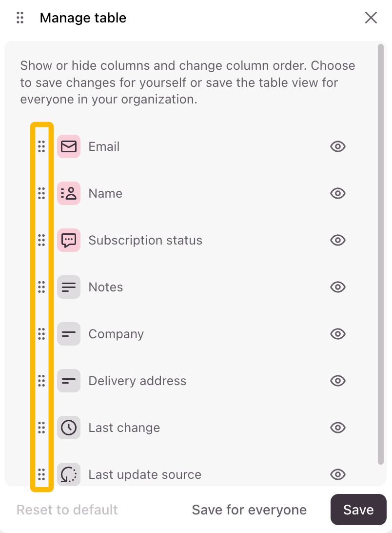Toggle visibility of the Name column
This screenshot has height=533, width=392.
338,193
